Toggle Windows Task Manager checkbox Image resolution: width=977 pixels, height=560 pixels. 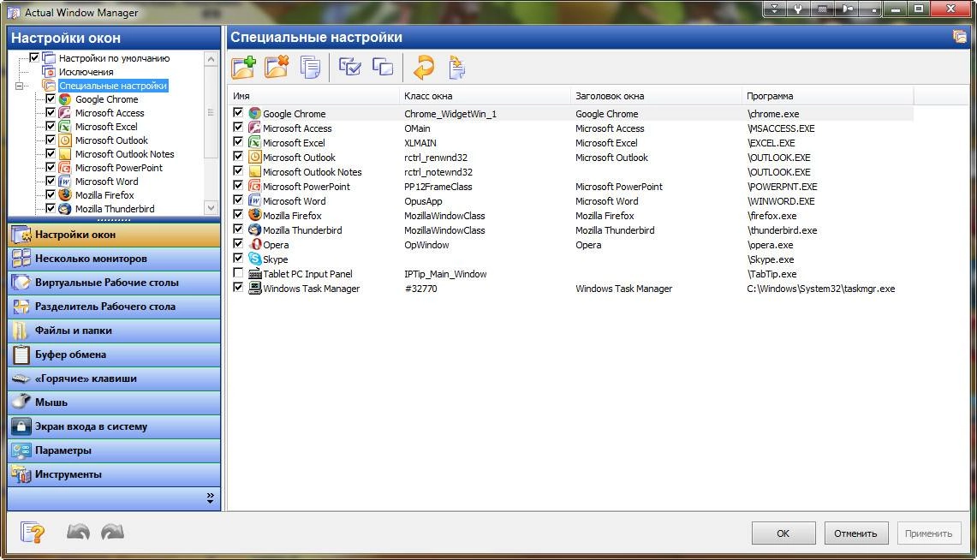tap(238, 287)
